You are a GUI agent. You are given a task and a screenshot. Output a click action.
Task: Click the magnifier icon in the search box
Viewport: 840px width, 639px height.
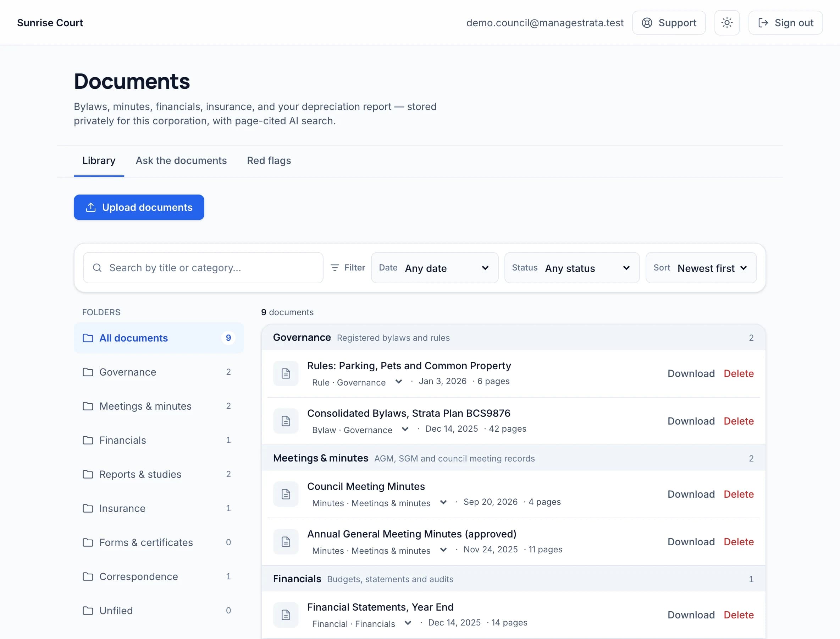click(x=97, y=268)
